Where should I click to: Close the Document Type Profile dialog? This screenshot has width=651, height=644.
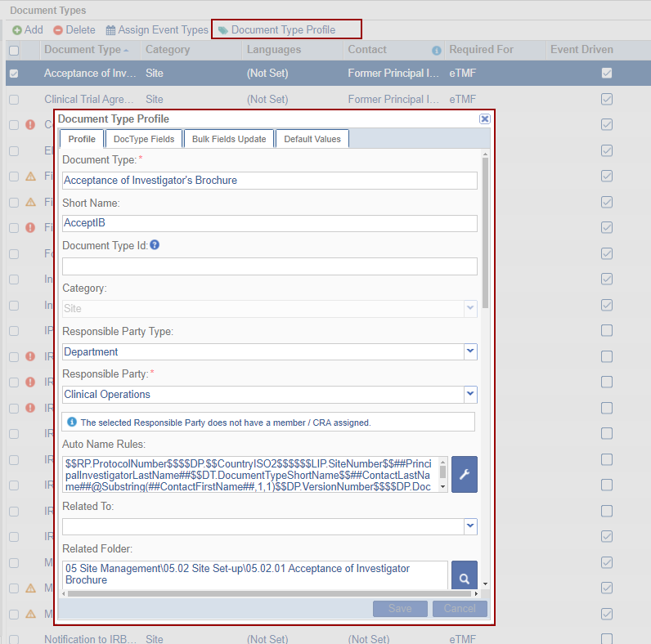click(484, 119)
